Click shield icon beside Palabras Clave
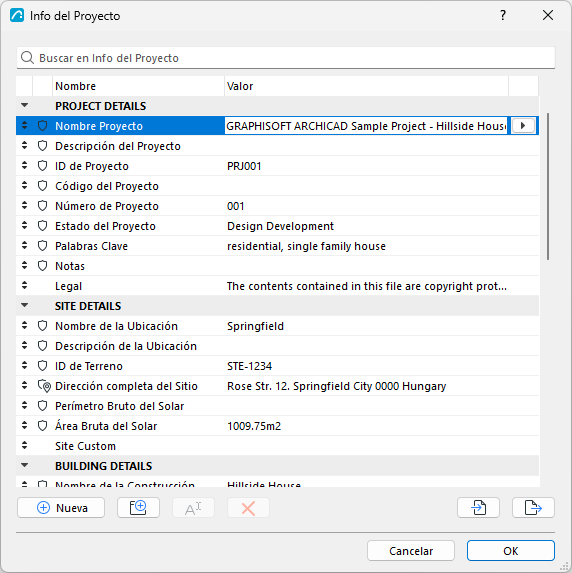Screen dimensions: 572x573 point(43,246)
